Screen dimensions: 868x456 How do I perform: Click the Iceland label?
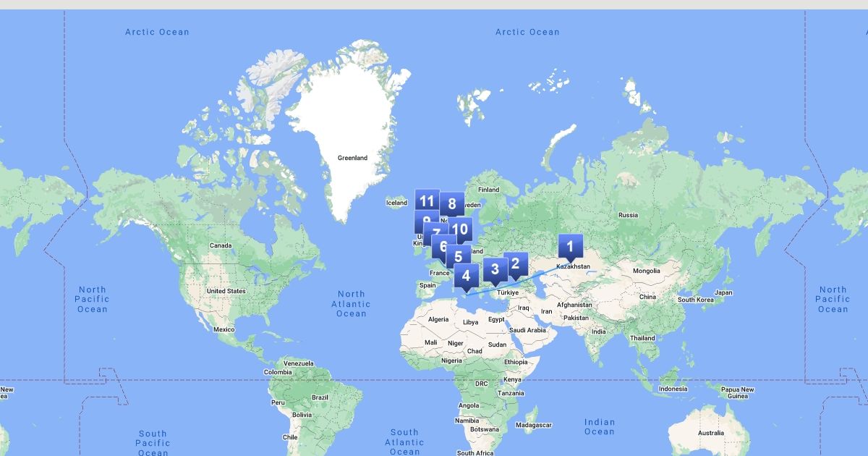[396, 203]
